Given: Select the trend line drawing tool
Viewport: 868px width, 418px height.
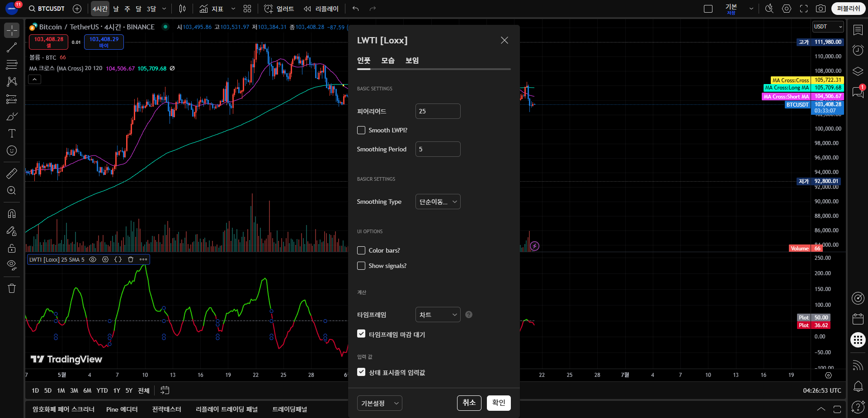Looking at the screenshot, I should point(12,47).
